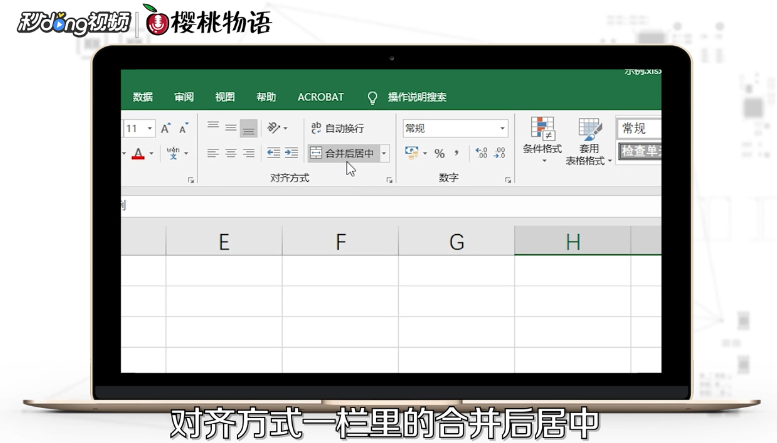Viewport: 777px width, 443px height.
Task: Open the 套用表格格式 table format menu
Action: point(589,141)
